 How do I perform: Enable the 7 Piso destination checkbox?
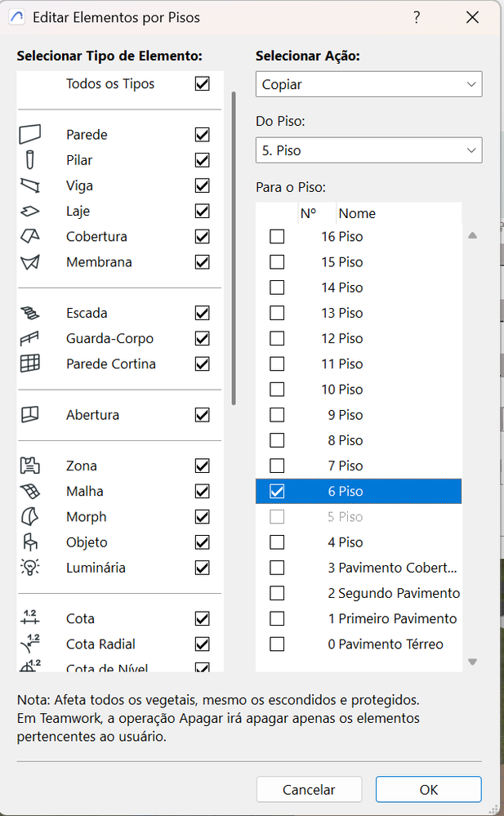pos(278,466)
